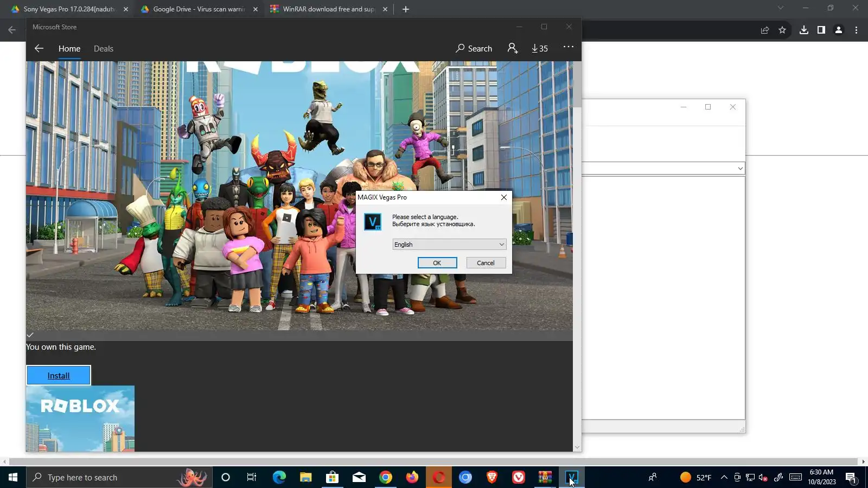Cancel the MAGIX Vegas Pro language dialog
868x488 pixels.
[486, 263]
